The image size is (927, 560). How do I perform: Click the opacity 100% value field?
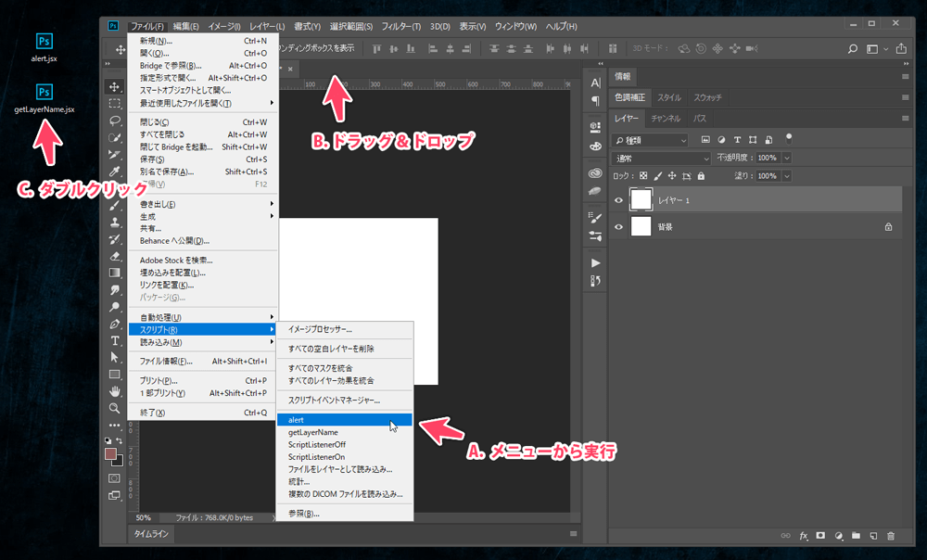(x=768, y=158)
